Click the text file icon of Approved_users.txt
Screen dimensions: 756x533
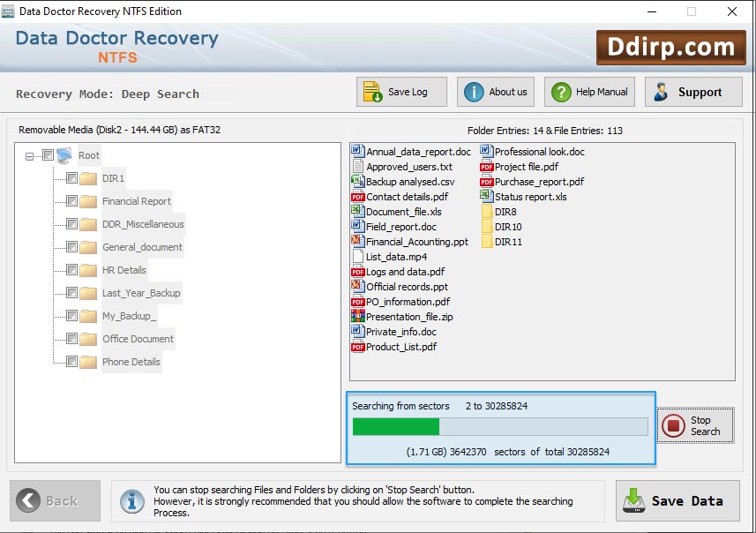358,167
